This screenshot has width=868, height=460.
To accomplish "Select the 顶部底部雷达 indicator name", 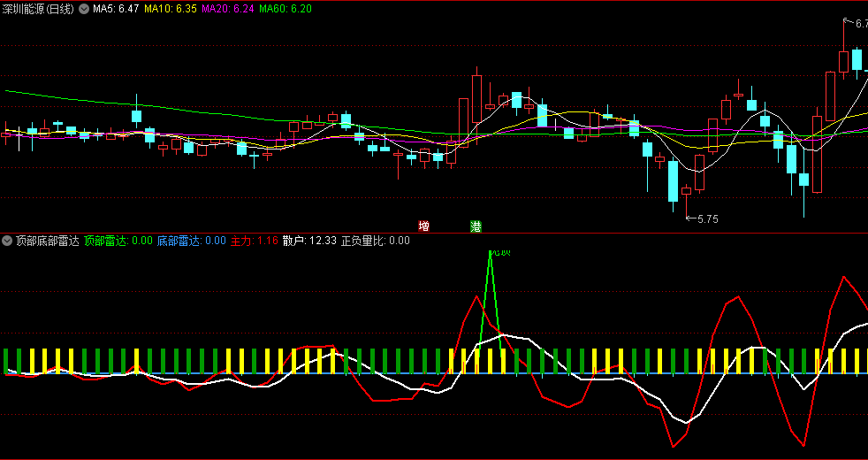I will click(x=48, y=241).
